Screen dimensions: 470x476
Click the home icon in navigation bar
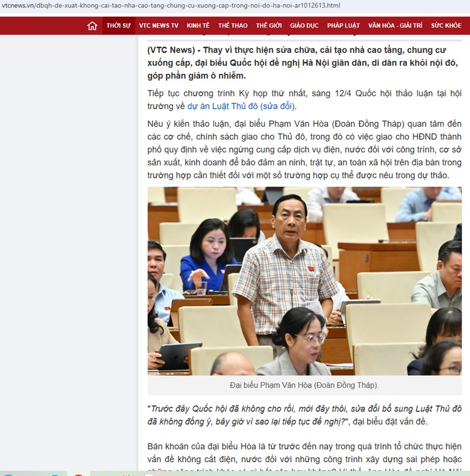click(92, 26)
